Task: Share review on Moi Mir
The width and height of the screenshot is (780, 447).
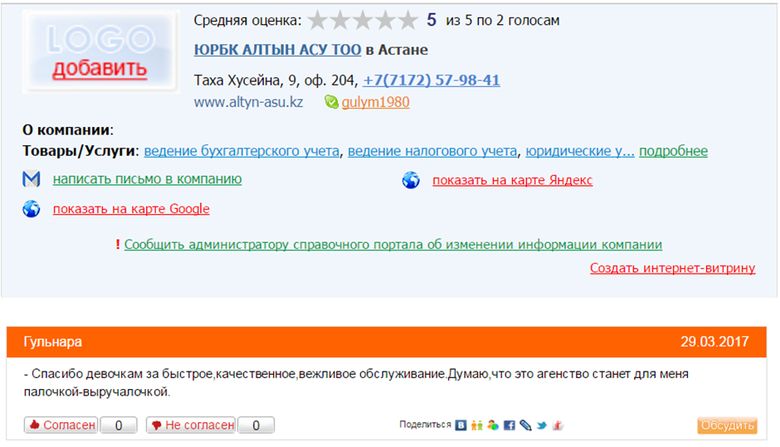Action: [x=493, y=426]
